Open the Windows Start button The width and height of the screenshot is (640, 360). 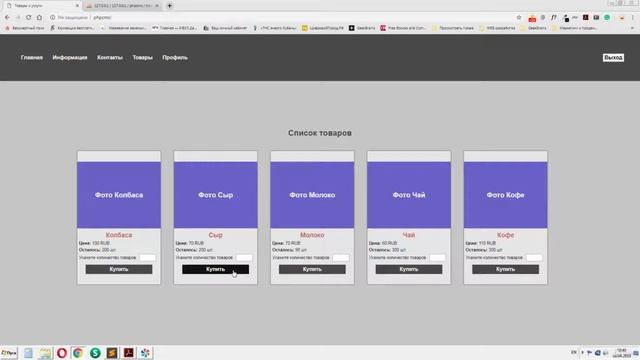9,353
